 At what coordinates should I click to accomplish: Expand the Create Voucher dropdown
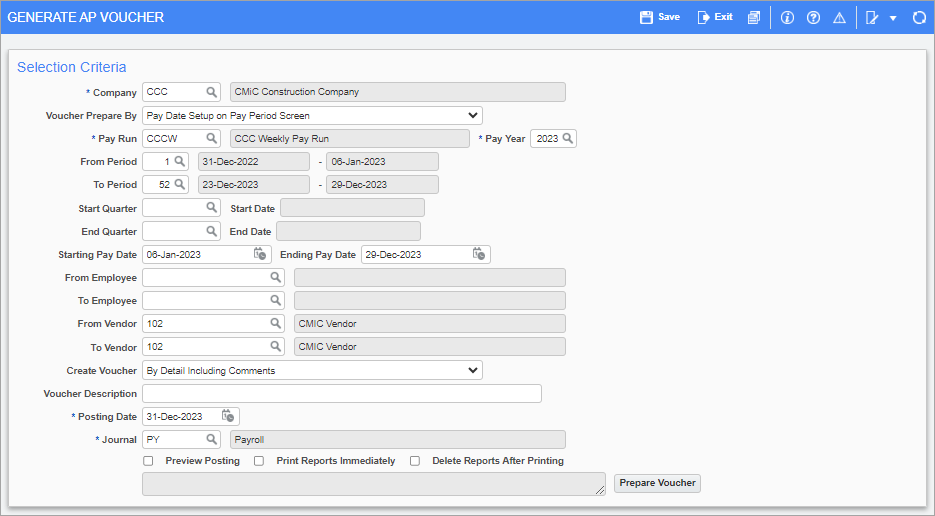pyautogui.click(x=312, y=370)
